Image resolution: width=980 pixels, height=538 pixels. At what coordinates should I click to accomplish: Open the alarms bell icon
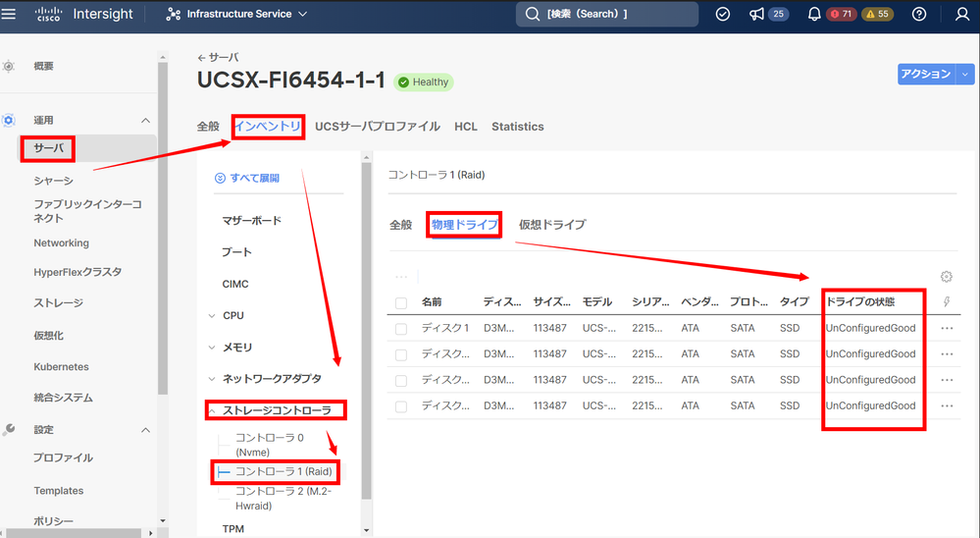814,14
